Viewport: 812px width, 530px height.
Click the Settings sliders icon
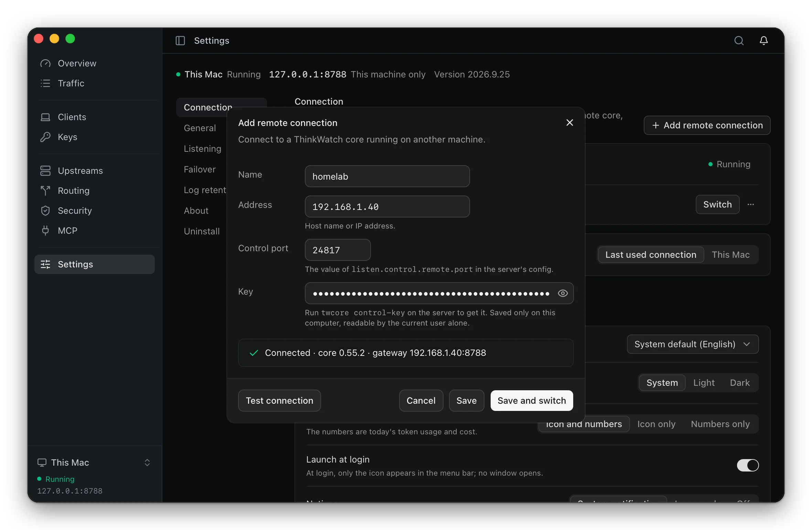pyautogui.click(x=45, y=264)
